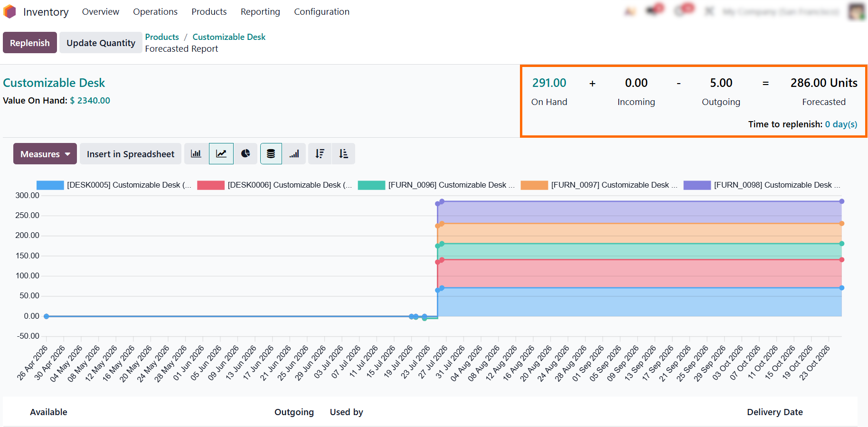Open the Operations menu
Screen dimensions: 868x427
tap(155, 12)
